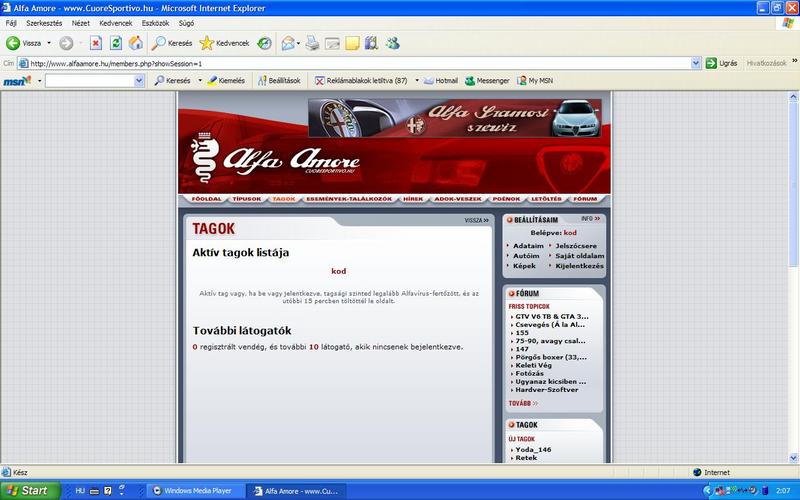Open Kedvencek favorites star
Screen dimensions: 800x500
pyautogui.click(x=224, y=43)
